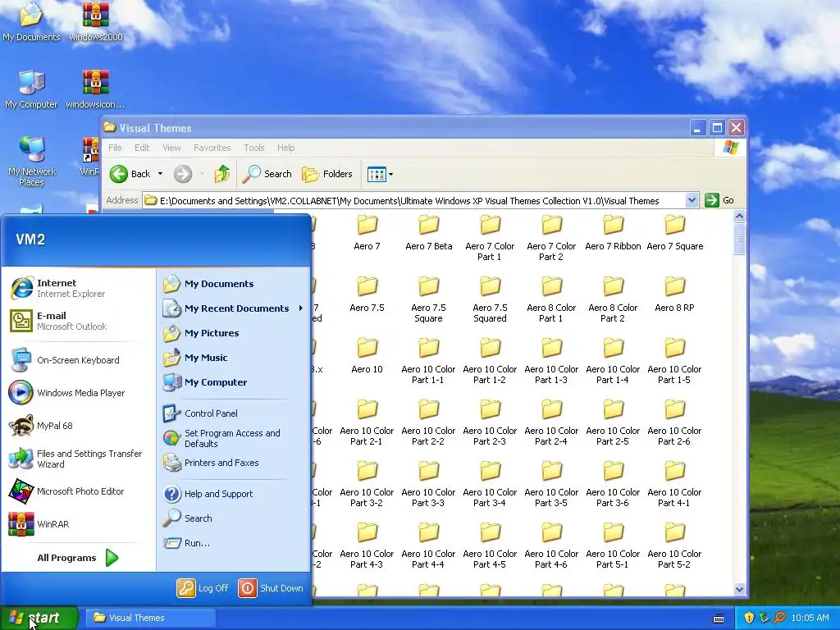Select Aero 10 Color Part 2-4 folder
840x630 pixels.
click(551, 422)
